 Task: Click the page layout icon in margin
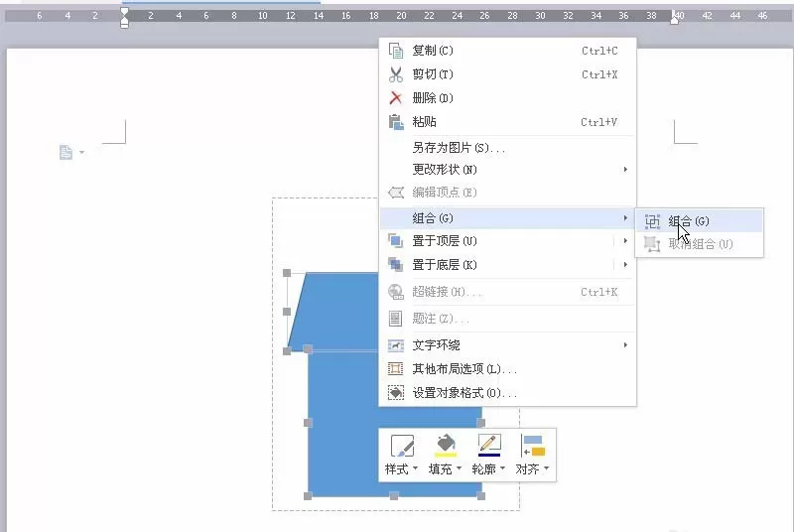click(x=66, y=152)
